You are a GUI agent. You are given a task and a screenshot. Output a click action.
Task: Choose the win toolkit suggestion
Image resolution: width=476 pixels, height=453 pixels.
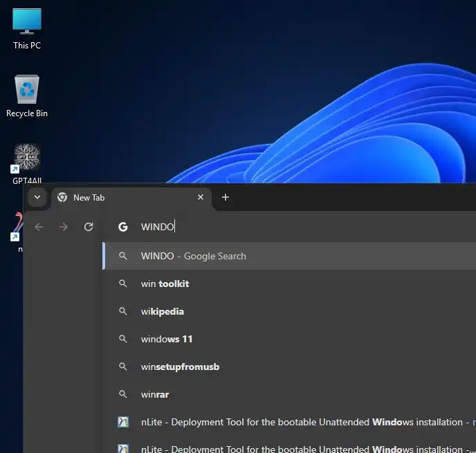tap(290, 284)
